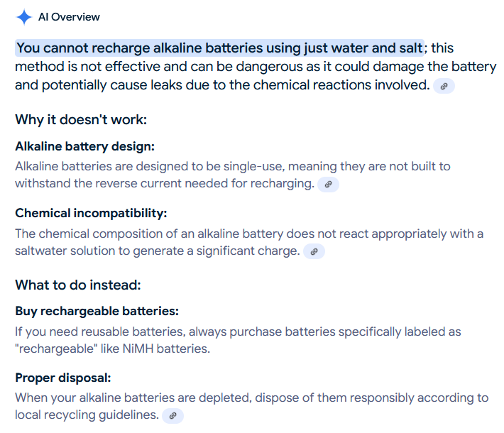Click the "Why it doesn't work:" heading
504x433 pixels.
pyautogui.click(x=81, y=119)
